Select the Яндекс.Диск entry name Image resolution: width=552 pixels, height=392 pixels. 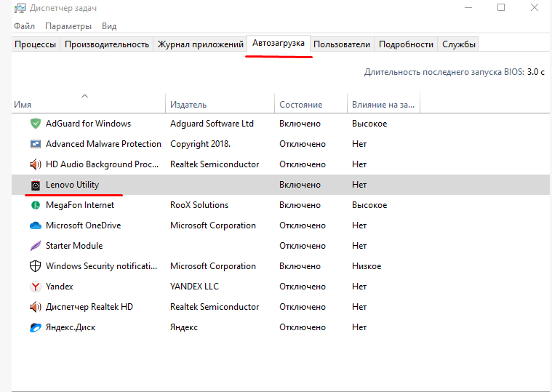[71, 327]
